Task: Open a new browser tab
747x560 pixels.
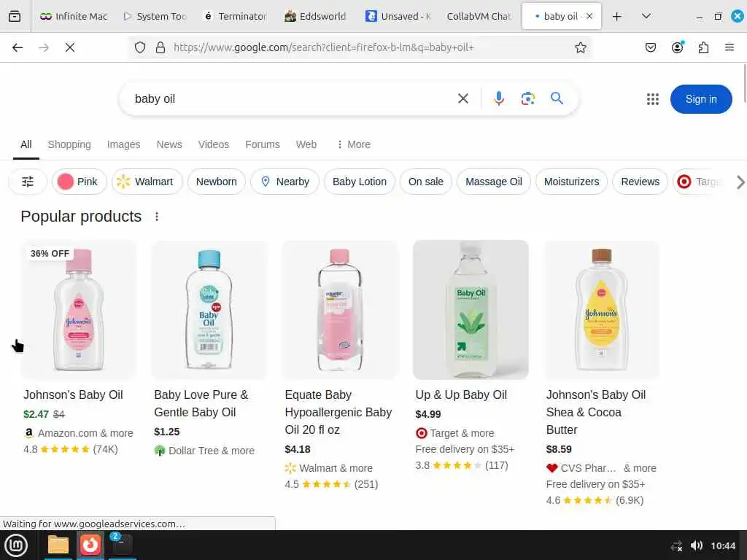Action: [x=616, y=17]
